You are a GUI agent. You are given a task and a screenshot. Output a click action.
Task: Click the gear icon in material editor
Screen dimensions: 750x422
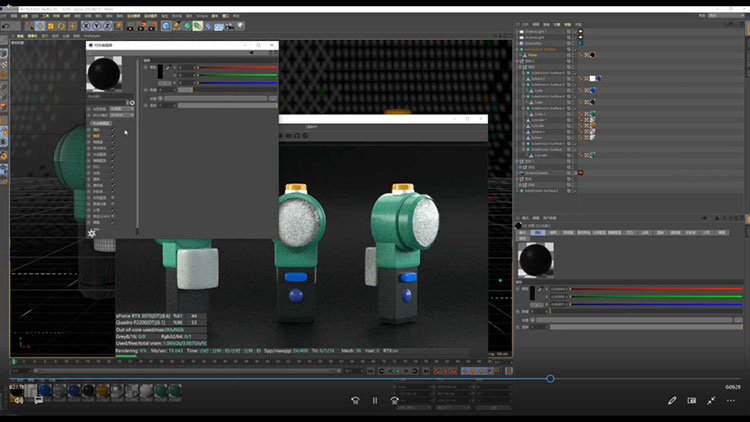point(92,232)
